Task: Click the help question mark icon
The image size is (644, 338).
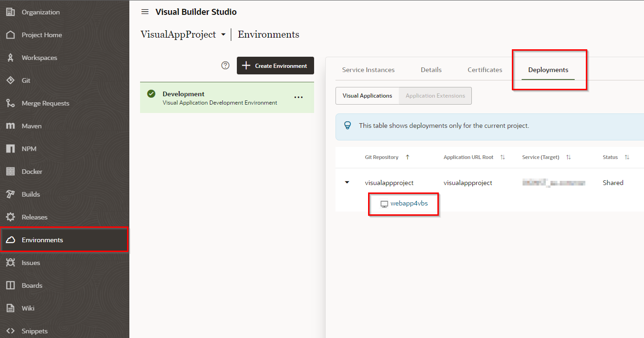Action: (225, 66)
